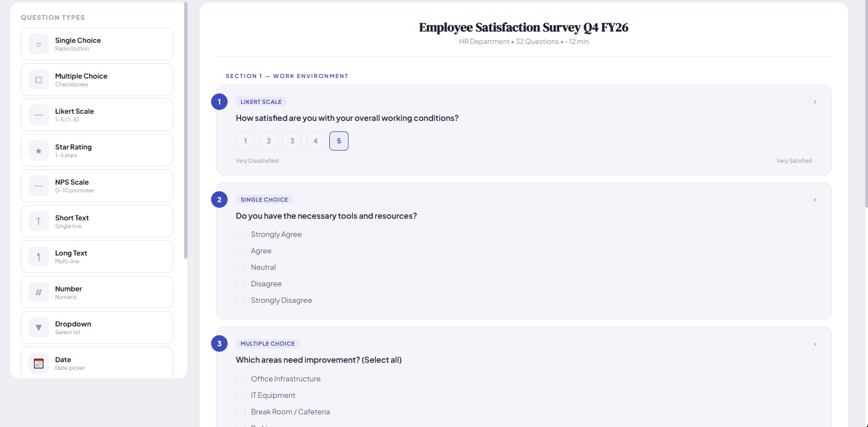This screenshot has width=868, height=427.
Task: Click the question types panel scrollbar
Action: pos(186,130)
